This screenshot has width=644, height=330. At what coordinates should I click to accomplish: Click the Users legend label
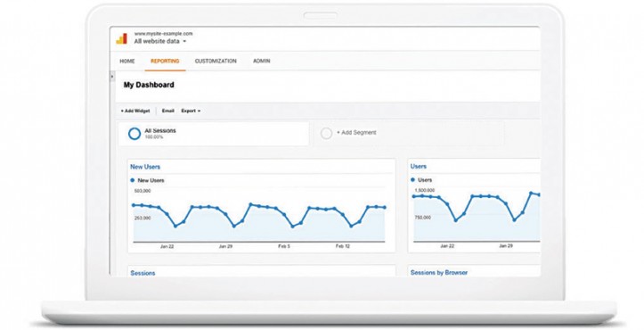425,180
